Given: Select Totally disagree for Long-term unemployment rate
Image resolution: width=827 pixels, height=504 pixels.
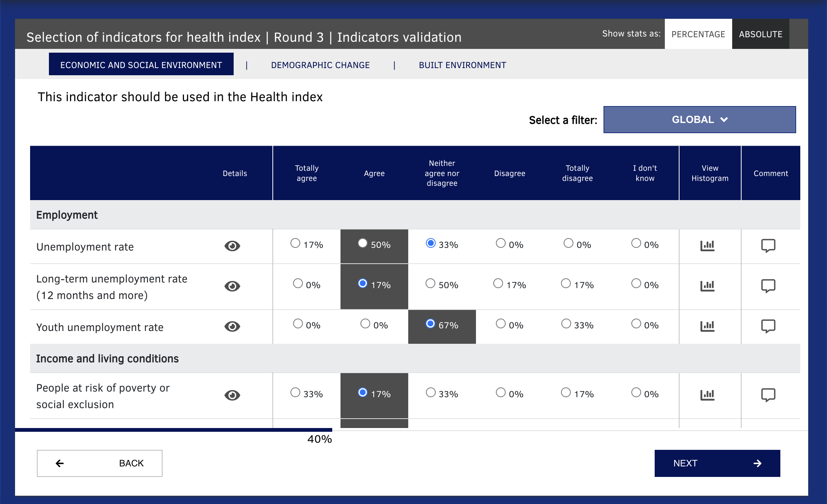Looking at the screenshot, I should (566, 283).
